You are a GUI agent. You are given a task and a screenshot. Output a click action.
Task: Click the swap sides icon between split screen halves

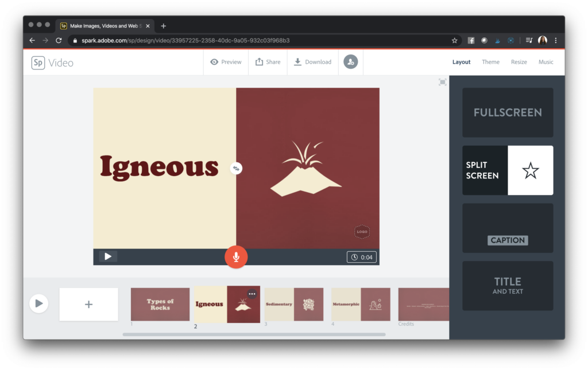tap(236, 168)
